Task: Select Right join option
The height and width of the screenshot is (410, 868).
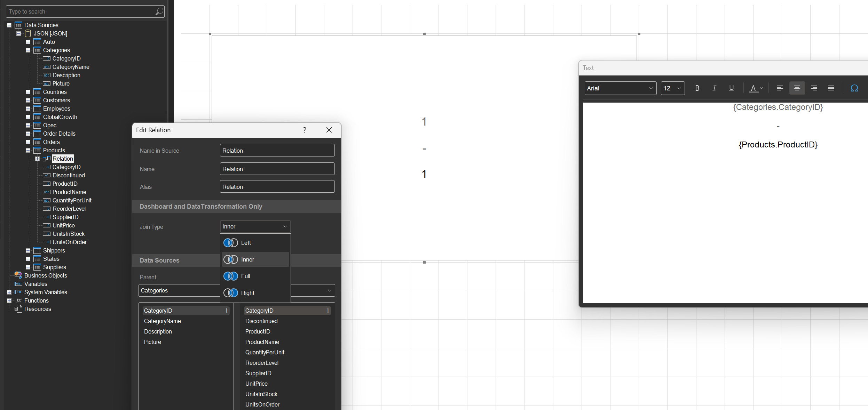Action: pos(255,293)
